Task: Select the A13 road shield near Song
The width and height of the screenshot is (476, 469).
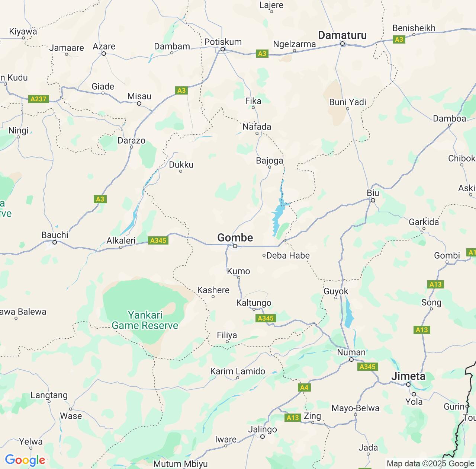Action: coord(435,285)
